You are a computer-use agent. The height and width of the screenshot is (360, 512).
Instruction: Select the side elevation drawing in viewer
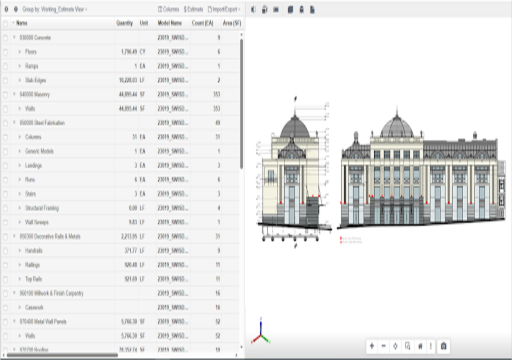294,173
